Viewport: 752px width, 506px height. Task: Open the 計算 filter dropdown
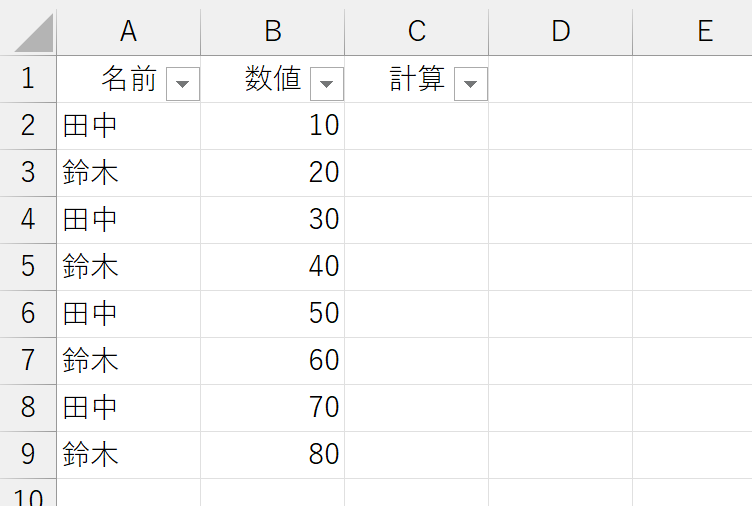coord(470,84)
